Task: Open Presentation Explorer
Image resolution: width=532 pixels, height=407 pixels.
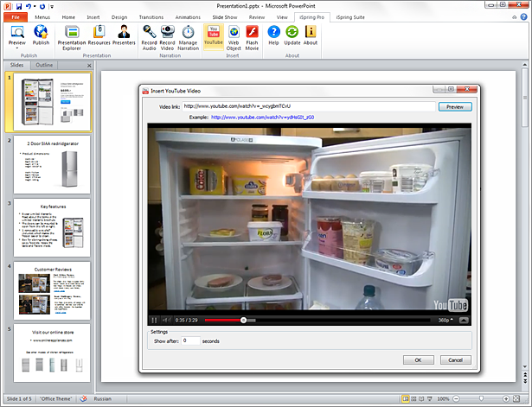Action: (x=72, y=38)
